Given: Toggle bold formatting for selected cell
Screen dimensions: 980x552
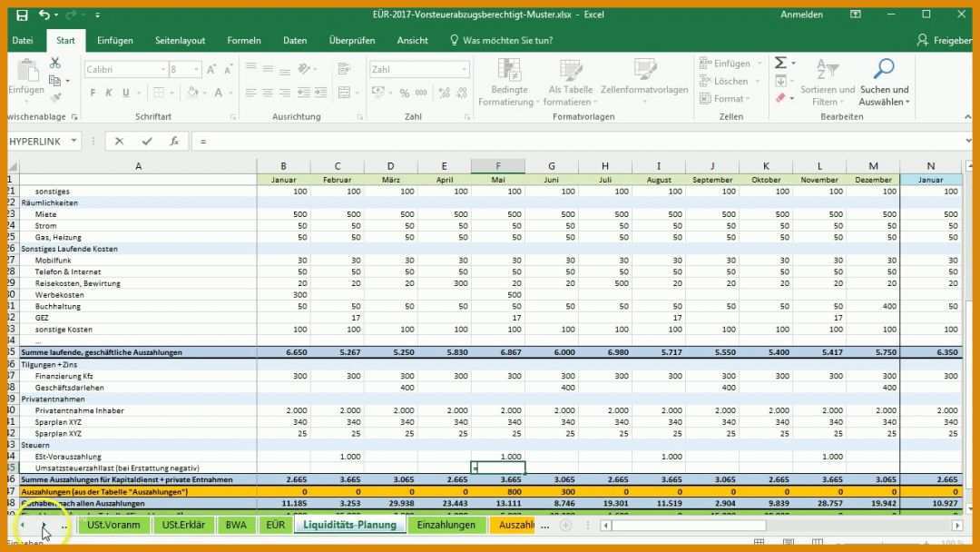Looking at the screenshot, I should [93, 93].
